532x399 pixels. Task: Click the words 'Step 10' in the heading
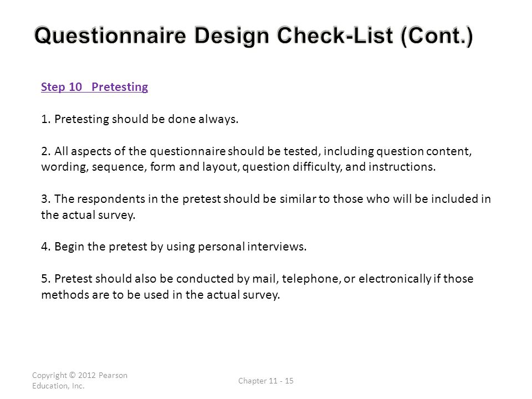click(62, 87)
